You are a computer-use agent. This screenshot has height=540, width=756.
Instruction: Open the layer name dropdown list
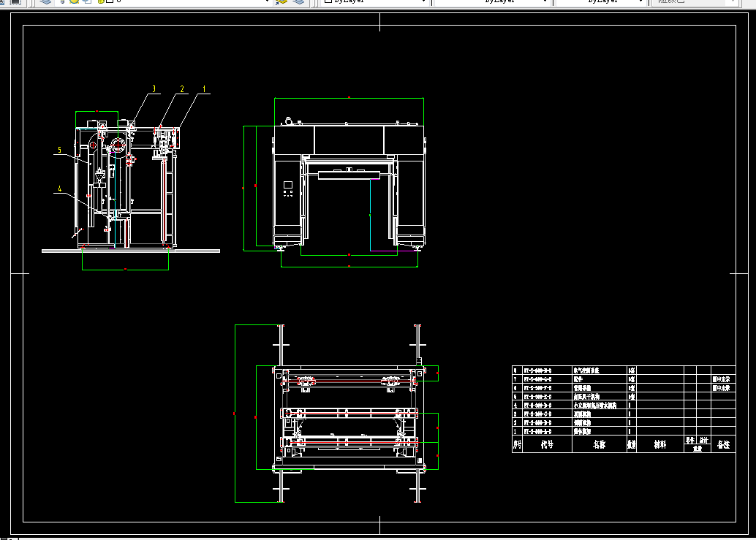pyautogui.click(x=267, y=1)
